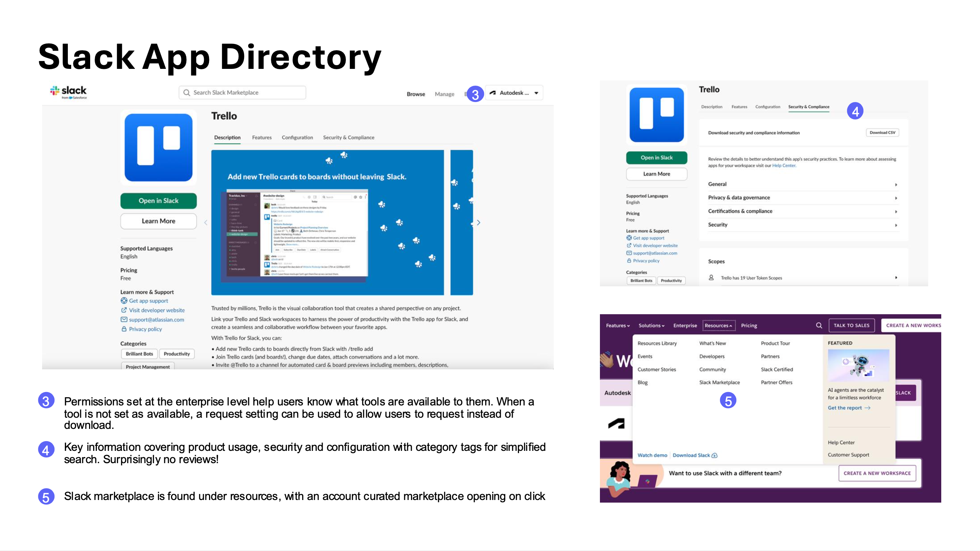The width and height of the screenshot is (980, 551).
Task: Click Browse in the marketplace header
Action: click(416, 94)
